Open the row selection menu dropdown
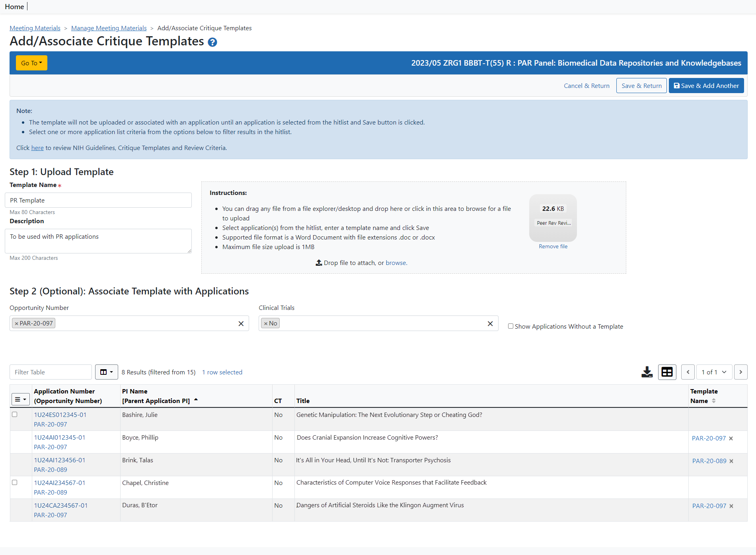Screen dimensions: 756x555 (20, 399)
